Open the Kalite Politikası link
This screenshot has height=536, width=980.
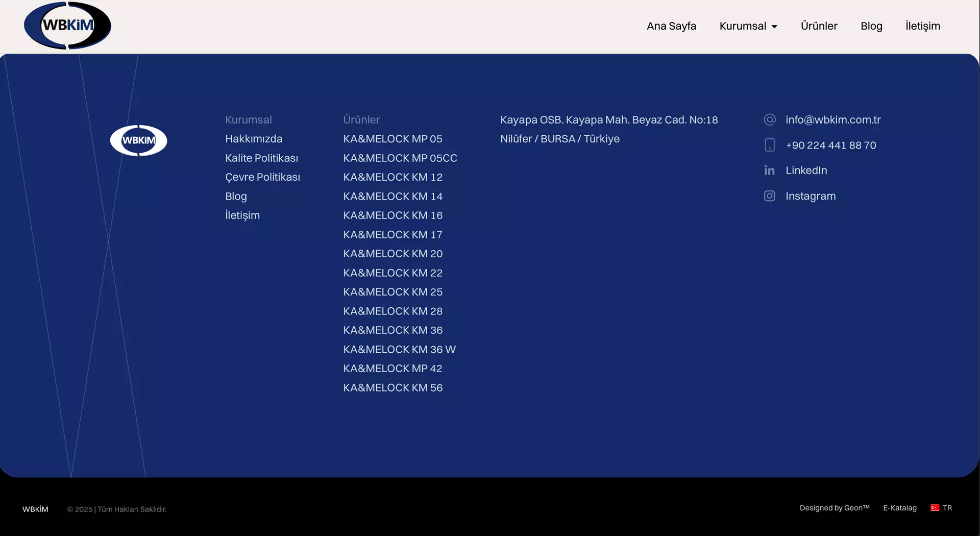pos(261,158)
